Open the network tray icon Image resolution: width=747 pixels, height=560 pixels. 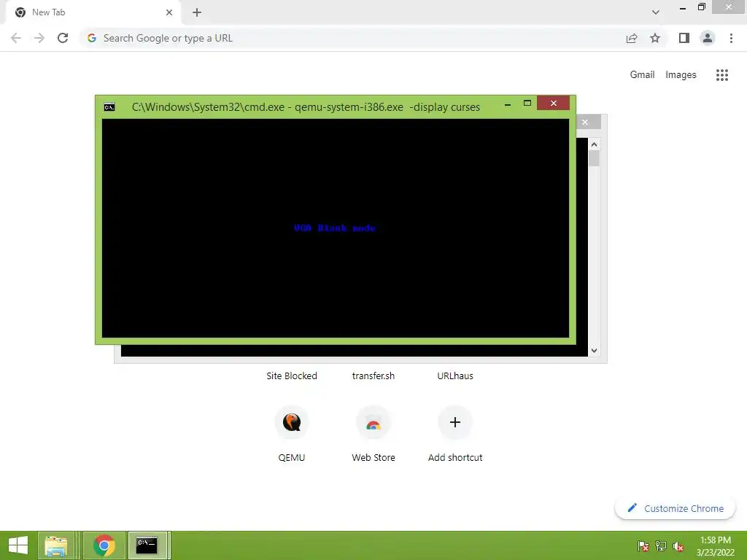pos(661,546)
